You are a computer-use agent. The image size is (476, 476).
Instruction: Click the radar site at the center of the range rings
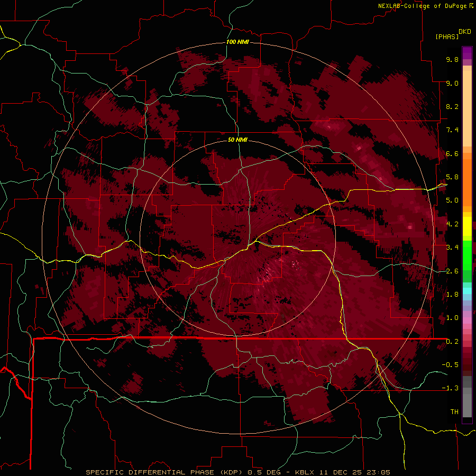[237, 238]
